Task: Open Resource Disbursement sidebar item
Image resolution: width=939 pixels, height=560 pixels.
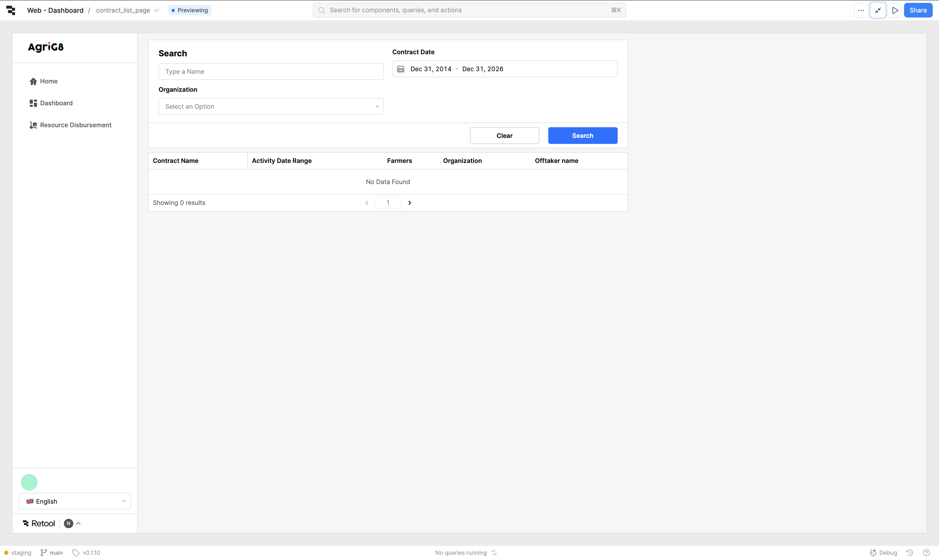Action: pyautogui.click(x=75, y=125)
